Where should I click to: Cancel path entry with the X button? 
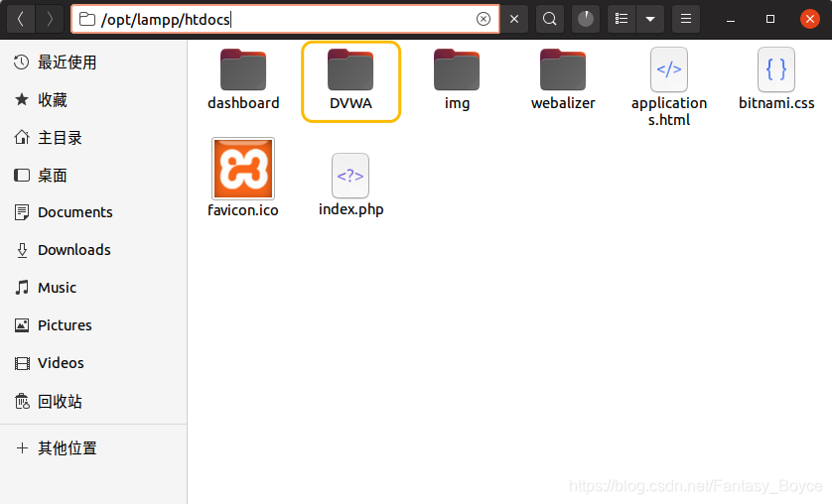coord(514,19)
